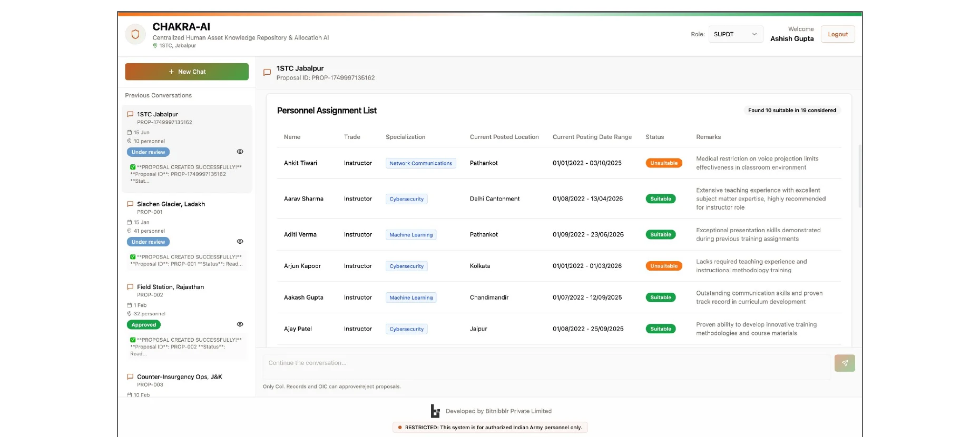Click the personnel icon next to 10 personnel
The width and height of the screenshot is (980, 437).
coord(129,141)
